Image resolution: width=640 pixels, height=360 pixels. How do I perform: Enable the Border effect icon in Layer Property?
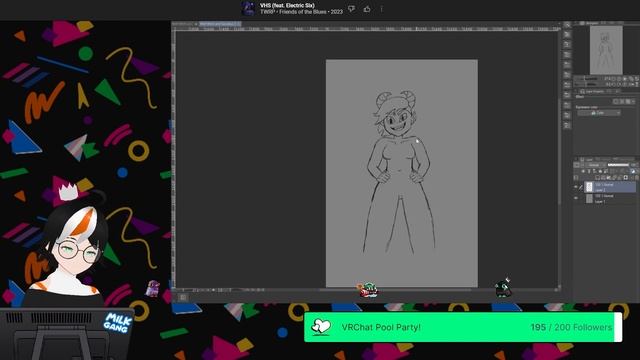(617, 101)
